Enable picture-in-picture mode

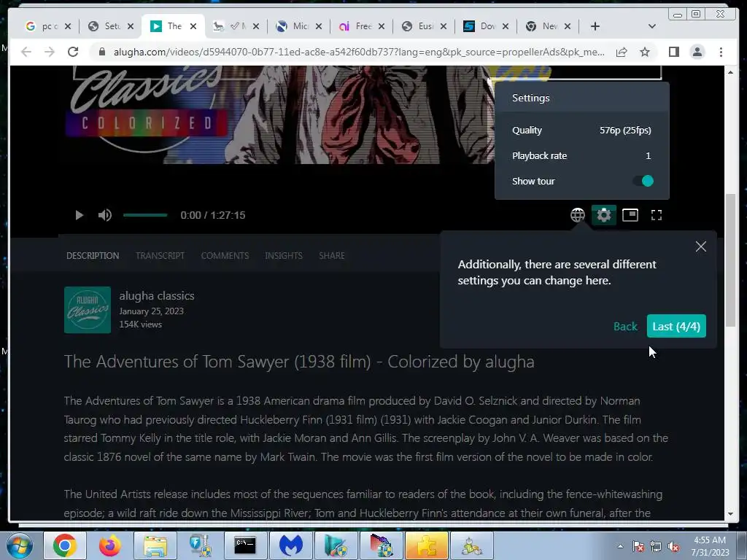(630, 215)
